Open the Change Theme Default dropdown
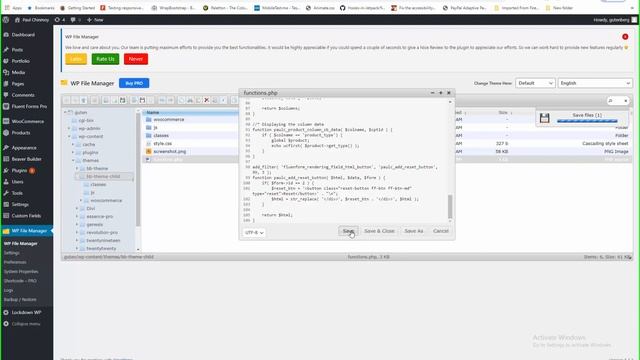Viewport: 640px width, 360px height. pyautogui.click(x=535, y=83)
